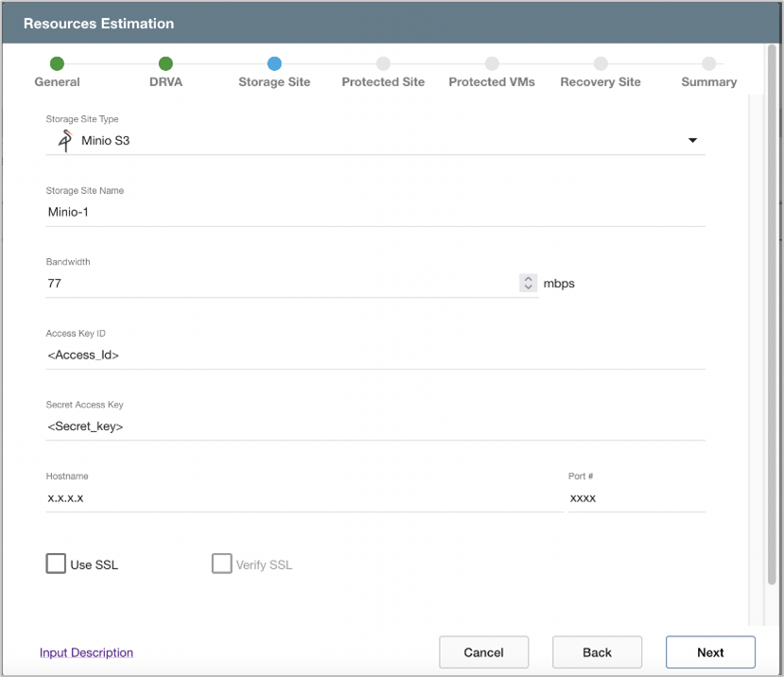Click the Protected Site step circle
784x677 pixels.
pos(383,64)
